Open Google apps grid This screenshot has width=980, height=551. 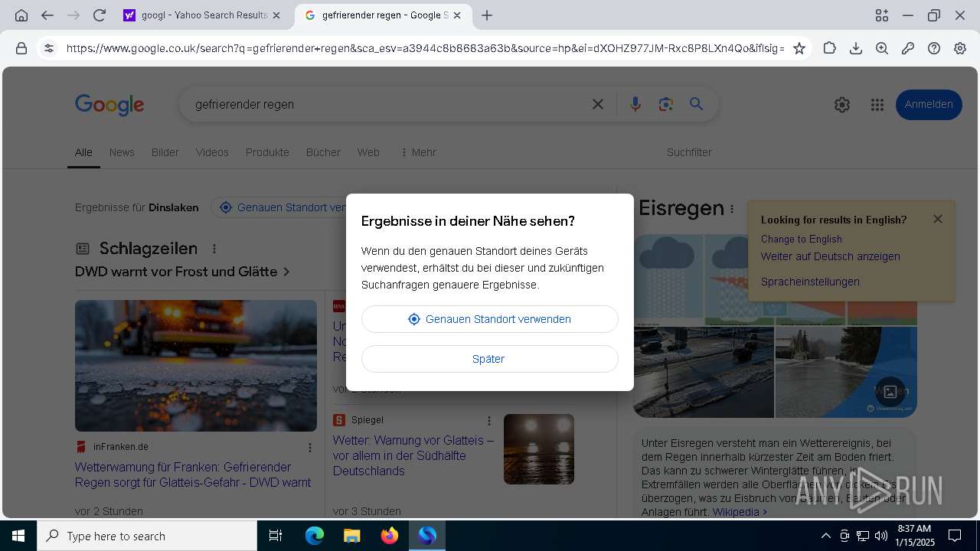[x=877, y=105]
